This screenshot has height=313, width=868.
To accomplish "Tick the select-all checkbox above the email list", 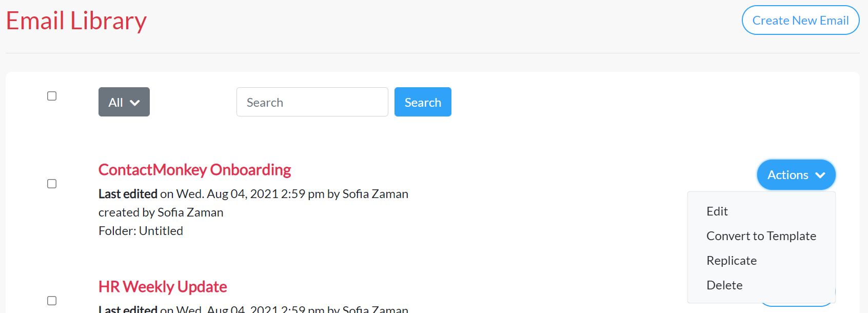I will pos(52,96).
